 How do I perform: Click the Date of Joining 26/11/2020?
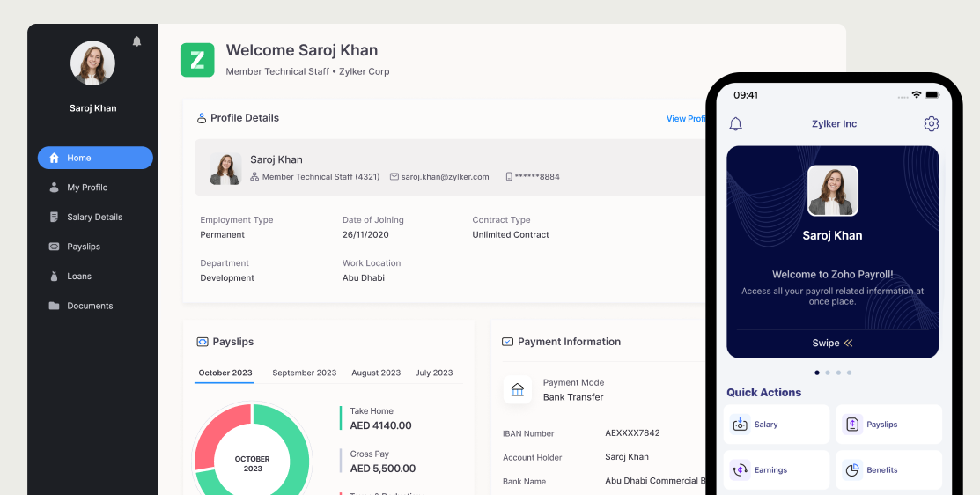coord(365,235)
